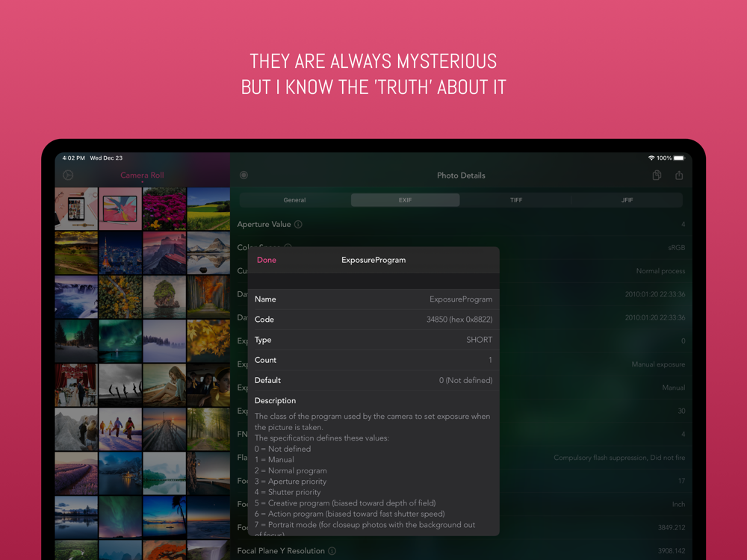Image resolution: width=747 pixels, height=560 pixels.
Task: Tap the Focal Plane Y Resolution row
Action: pos(461,550)
